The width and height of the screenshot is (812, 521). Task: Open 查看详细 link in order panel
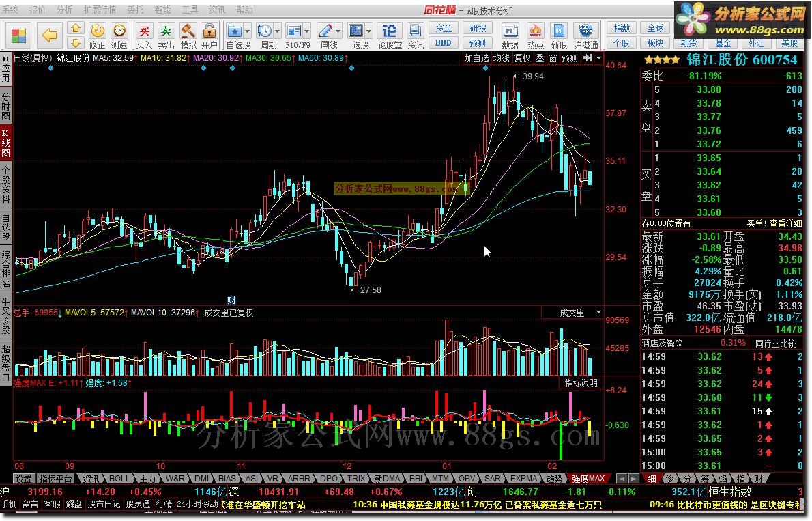point(785,223)
